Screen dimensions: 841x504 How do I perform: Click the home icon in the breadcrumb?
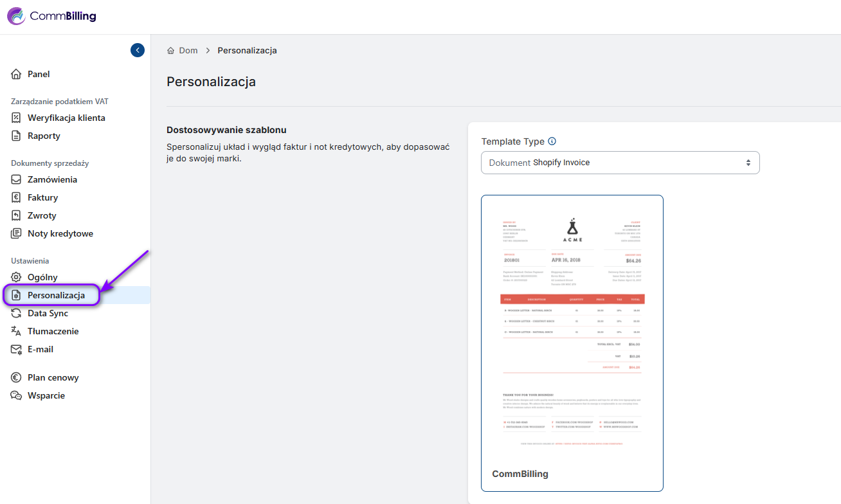pyautogui.click(x=170, y=51)
